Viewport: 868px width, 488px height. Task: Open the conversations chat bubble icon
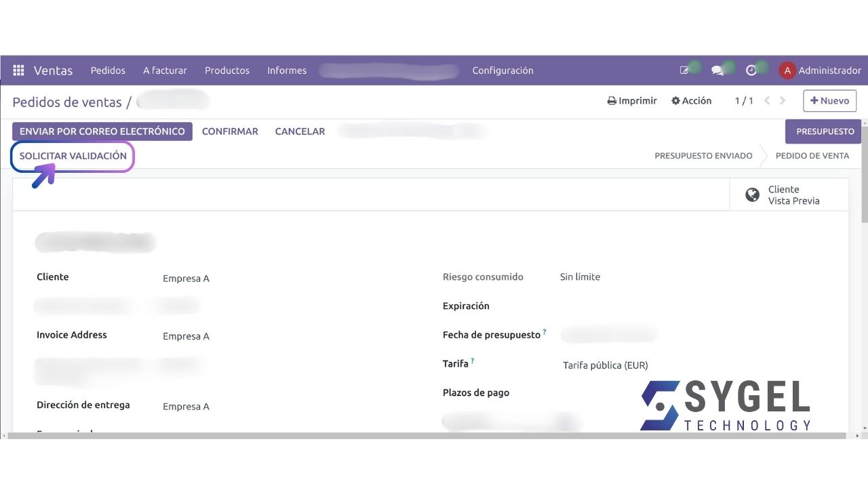point(717,70)
